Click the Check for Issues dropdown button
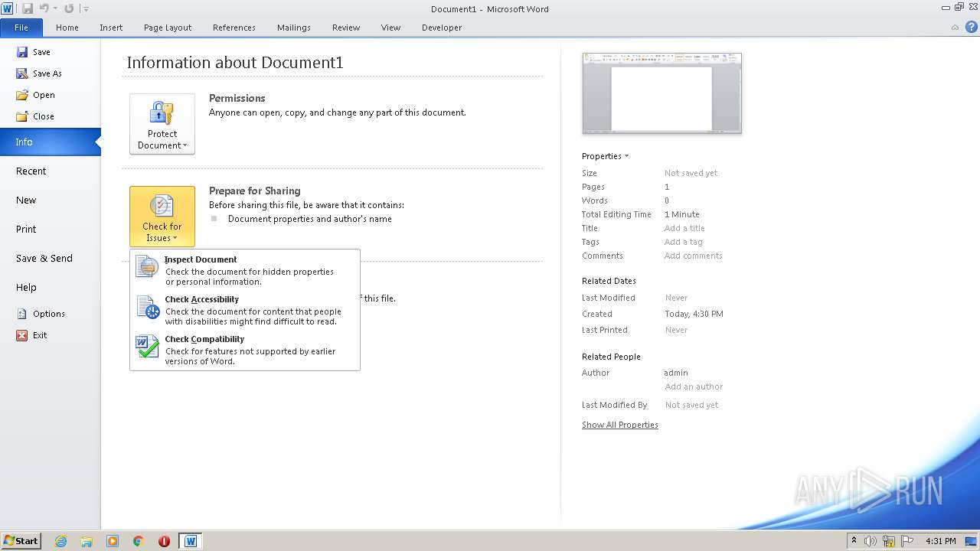The image size is (980, 551). 162,217
